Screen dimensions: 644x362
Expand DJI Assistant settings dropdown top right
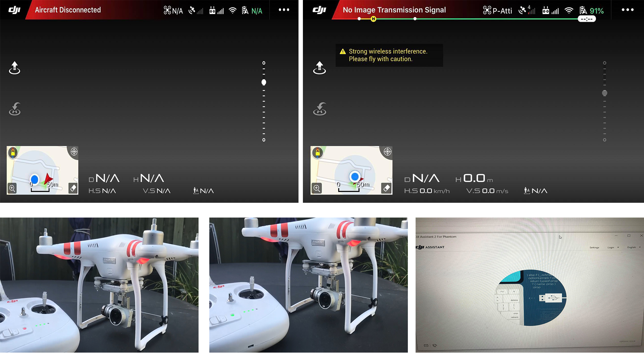coord(592,247)
